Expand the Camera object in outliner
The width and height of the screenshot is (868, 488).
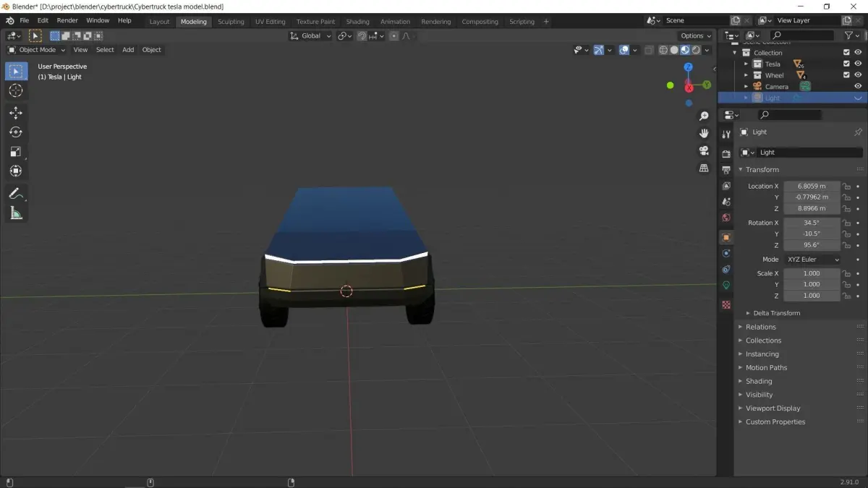tap(746, 87)
